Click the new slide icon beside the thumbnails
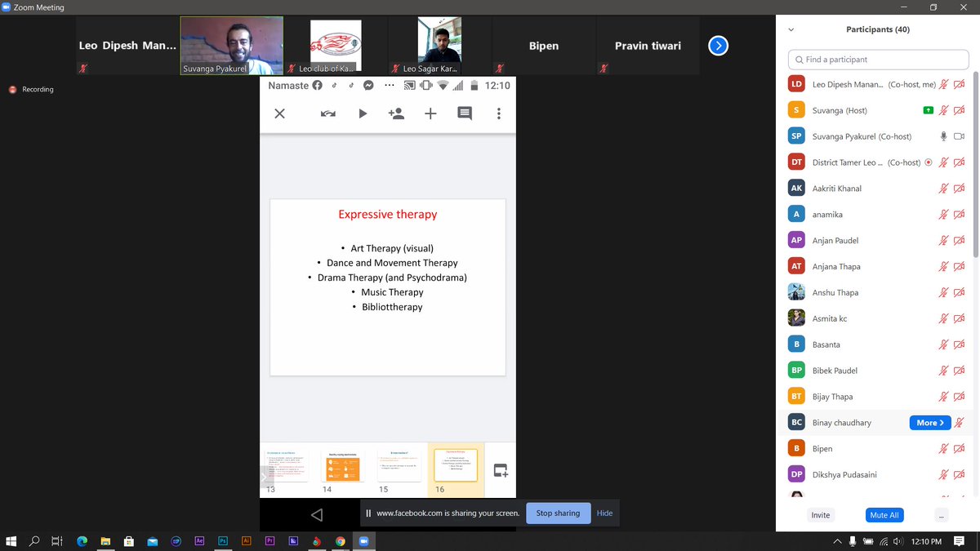This screenshot has height=551, width=980. click(501, 470)
